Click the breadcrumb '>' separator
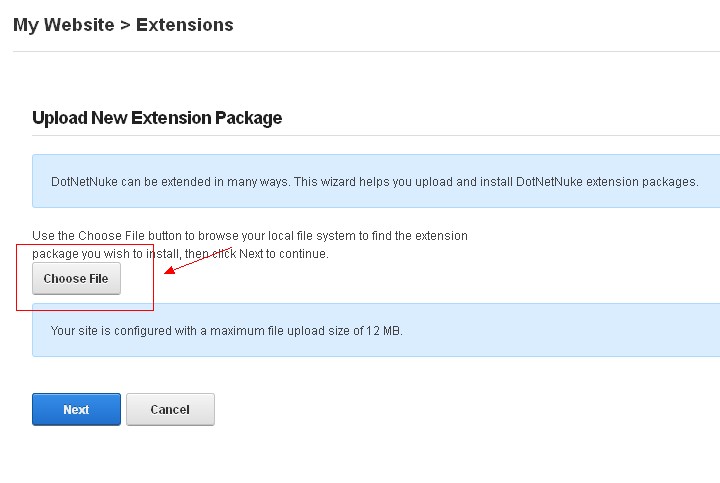The image size is (720, 483). pos(125,25)
